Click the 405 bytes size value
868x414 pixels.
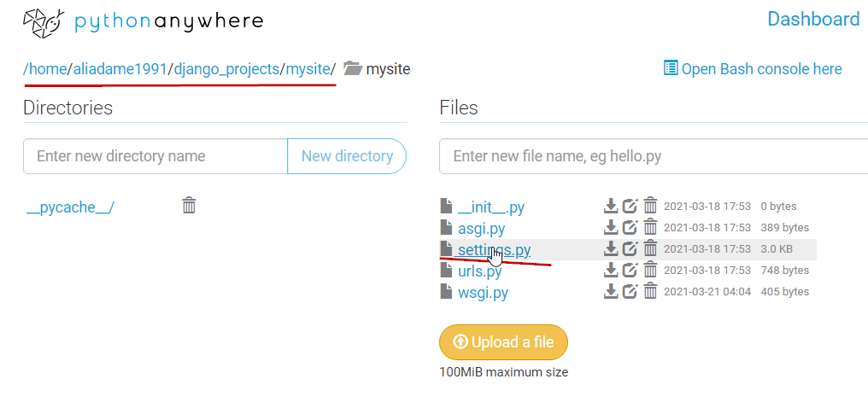(x=784, y=292)
